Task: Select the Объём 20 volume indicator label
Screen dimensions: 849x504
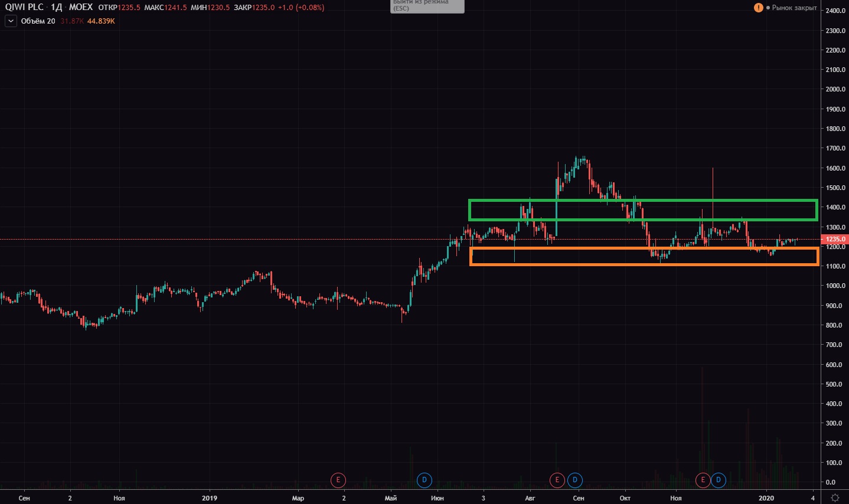Action: pyautogui.click(x=38, y=21)
